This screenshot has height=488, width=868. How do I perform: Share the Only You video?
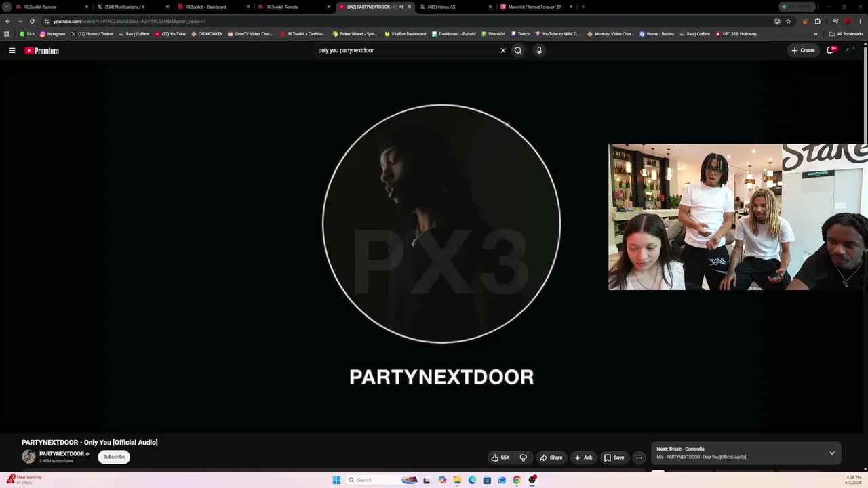tap(551, 457)
